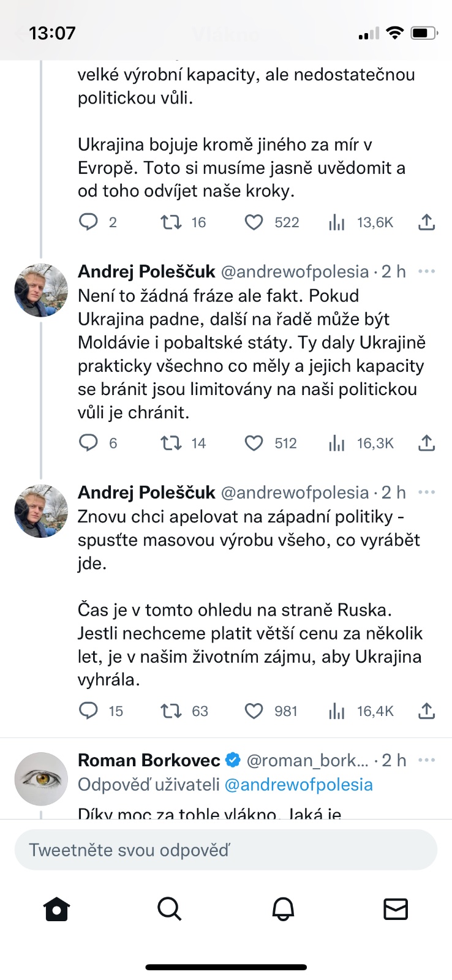Reply to the tweet with 6 replies
This screenshot has height=980, width=452.
pyautogui.click(x=89, y=443)
